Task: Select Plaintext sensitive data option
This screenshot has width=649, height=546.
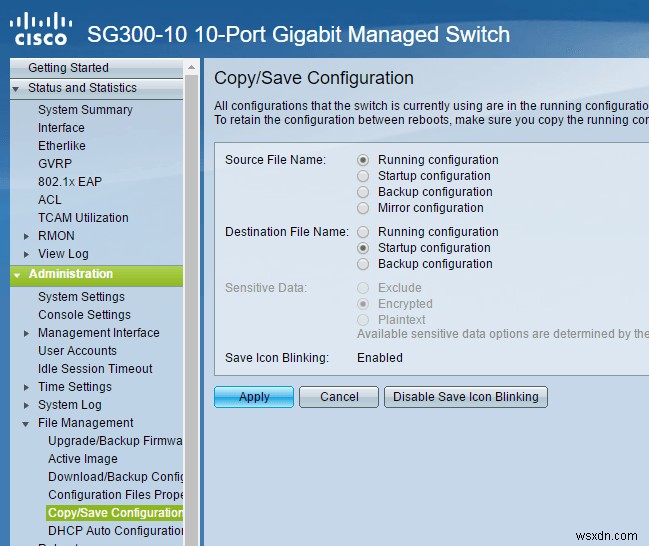Action: (363, 320)
